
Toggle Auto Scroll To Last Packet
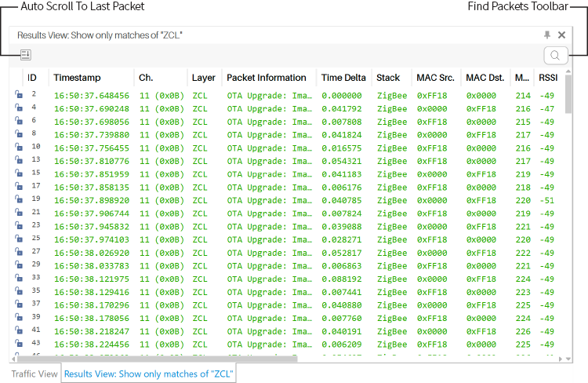pos(26,55)
